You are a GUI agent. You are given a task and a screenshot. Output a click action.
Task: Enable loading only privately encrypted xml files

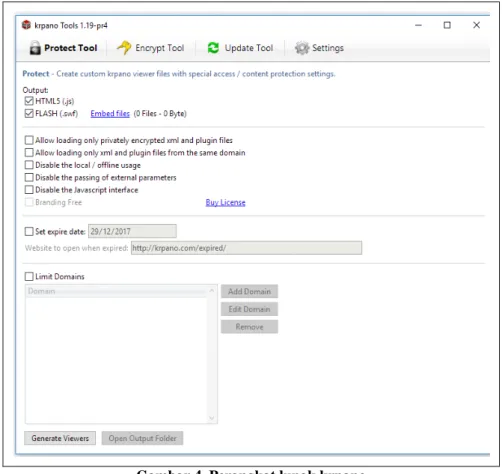point(29,140)
